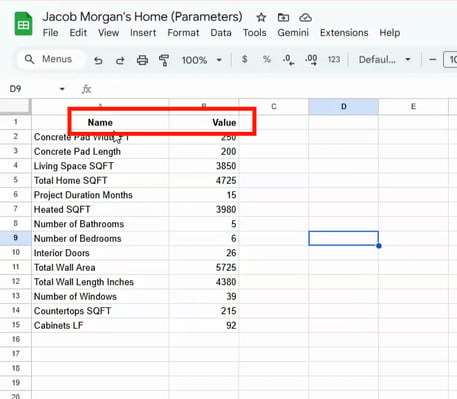Open the Insert menu
Screen dimensions: 457x399
tap(143, 33)
